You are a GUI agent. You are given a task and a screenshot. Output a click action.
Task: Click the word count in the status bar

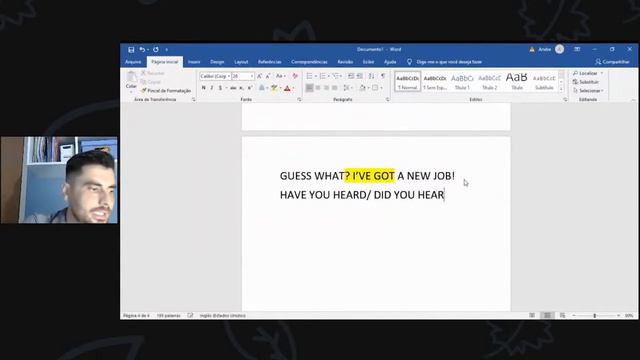click(169, 316)
